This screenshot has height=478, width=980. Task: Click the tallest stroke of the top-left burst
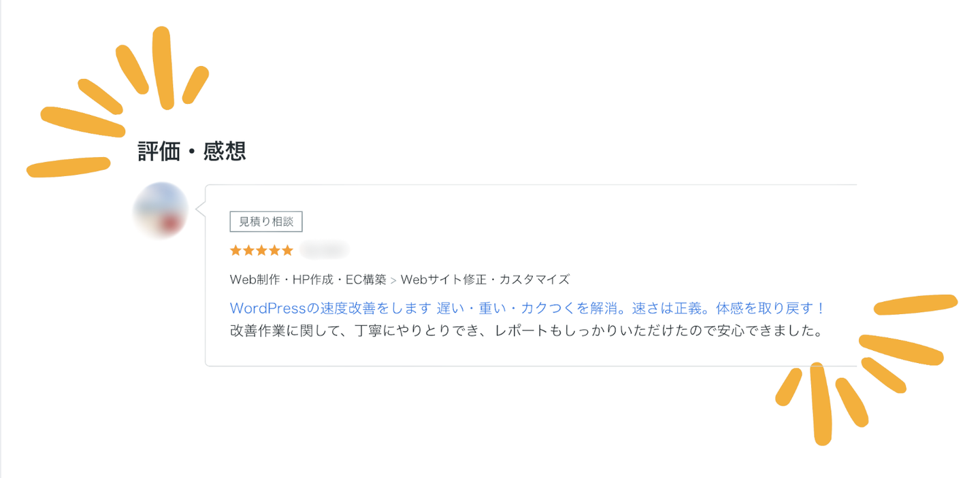(163, 67)
